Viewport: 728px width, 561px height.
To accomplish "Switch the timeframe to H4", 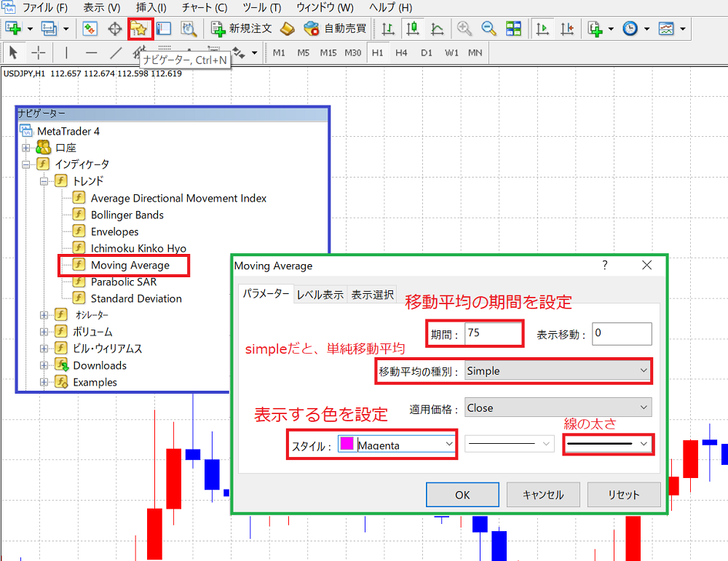I will point(401,53).
